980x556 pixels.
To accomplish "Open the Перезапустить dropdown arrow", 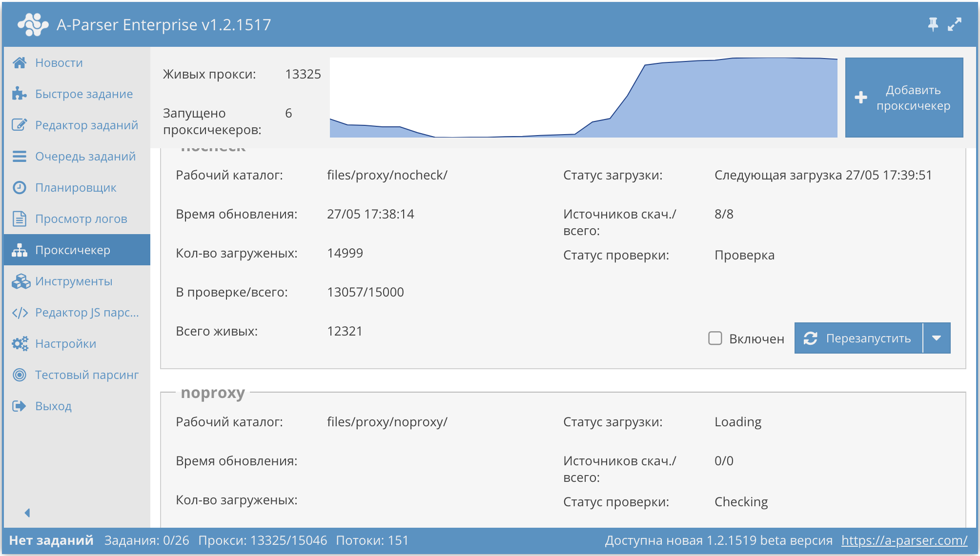I will 936,338.
